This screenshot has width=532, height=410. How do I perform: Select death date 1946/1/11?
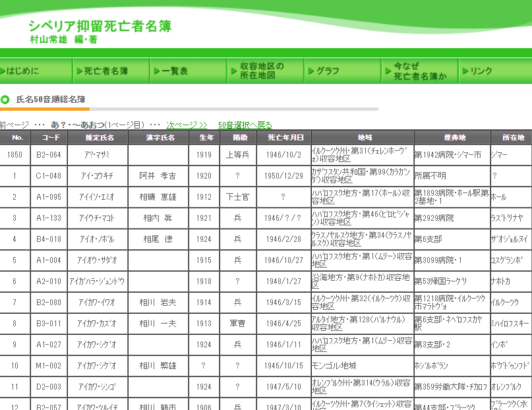click(x=283, y=345)
